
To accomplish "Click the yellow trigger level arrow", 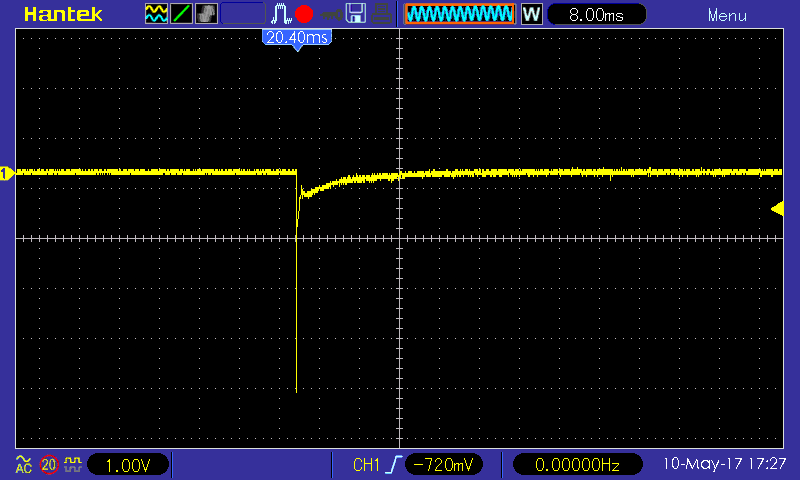I will click(x=777, y=209).
